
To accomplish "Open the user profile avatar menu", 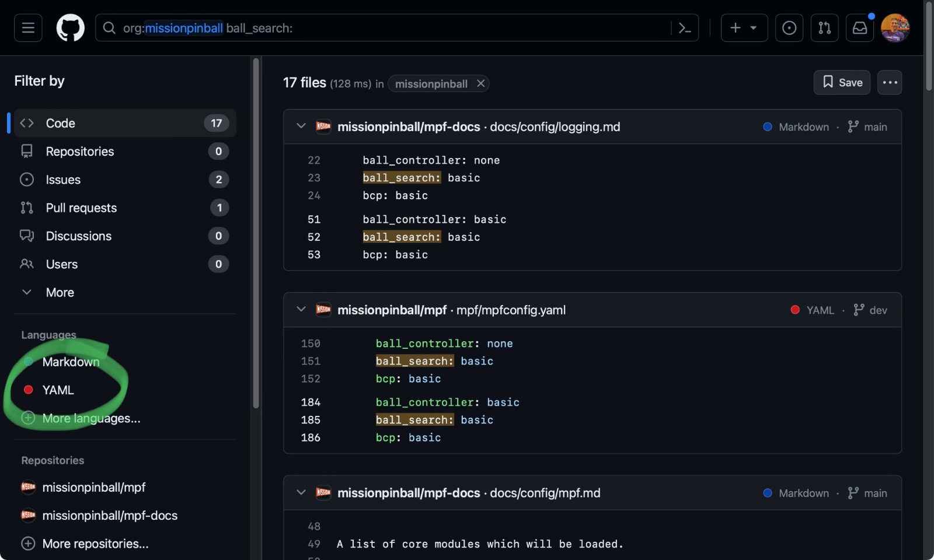I will 895,28.
